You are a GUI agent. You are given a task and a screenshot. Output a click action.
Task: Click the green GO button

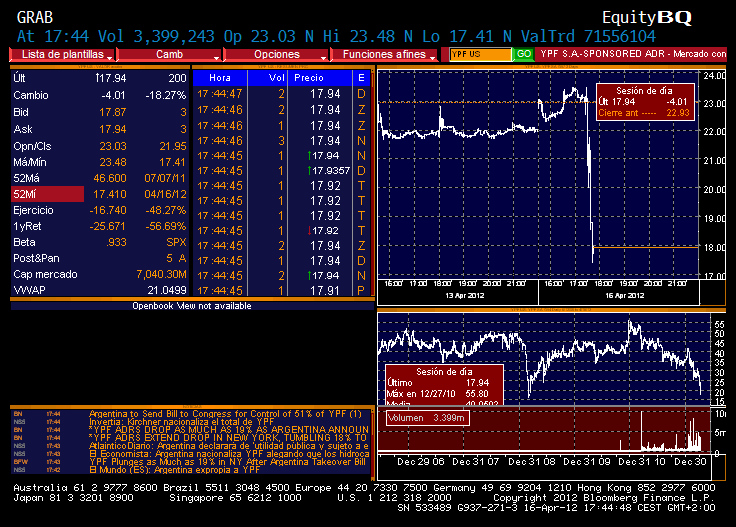point(524,54)
